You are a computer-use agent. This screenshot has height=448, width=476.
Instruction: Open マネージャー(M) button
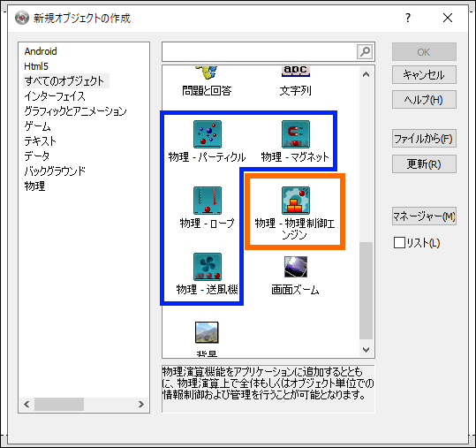click(x=424, y=216)
